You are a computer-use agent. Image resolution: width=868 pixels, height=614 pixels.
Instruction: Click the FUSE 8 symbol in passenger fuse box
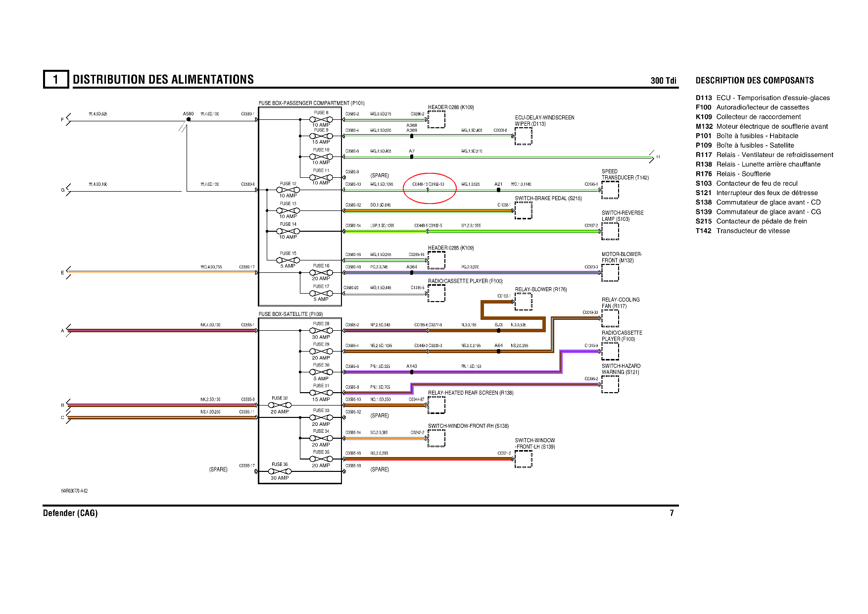pyautogui.click(x=321, y=119)
